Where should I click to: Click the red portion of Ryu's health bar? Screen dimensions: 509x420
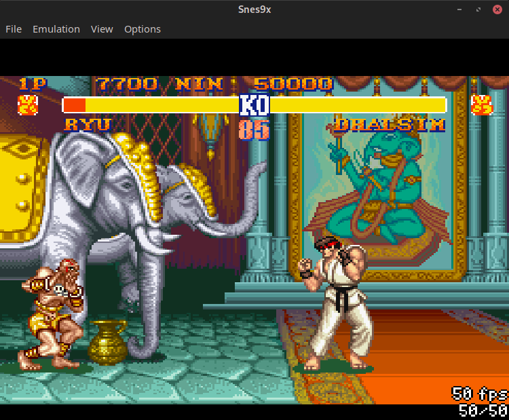75,105
